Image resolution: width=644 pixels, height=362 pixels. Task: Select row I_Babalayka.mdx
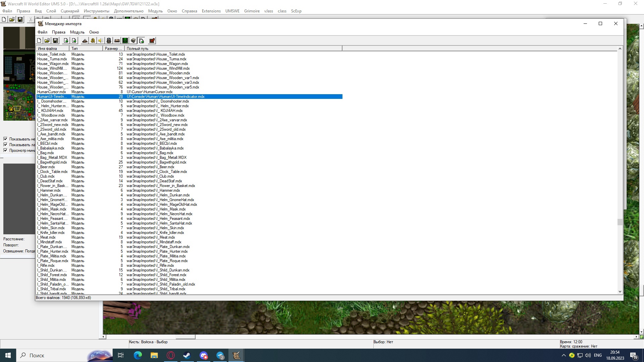click(189, 148)
